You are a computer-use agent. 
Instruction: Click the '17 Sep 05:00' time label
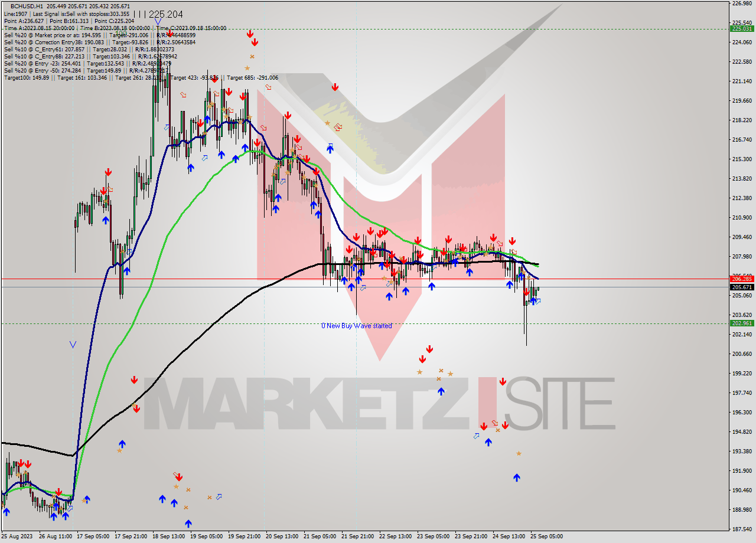coord(93,537)
